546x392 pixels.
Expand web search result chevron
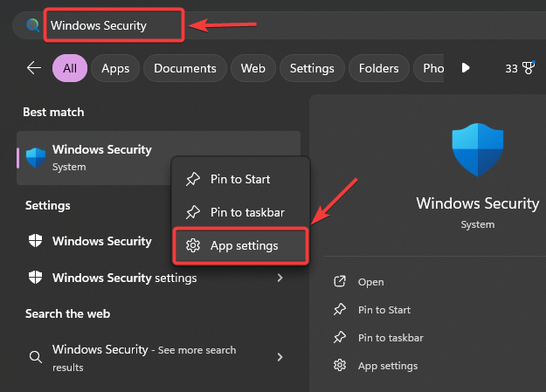point(280,357)
